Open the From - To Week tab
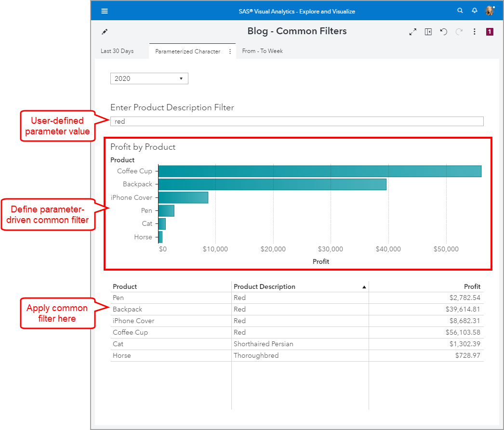Viewport: 504px width, 430px height. [x=262, y=51]
